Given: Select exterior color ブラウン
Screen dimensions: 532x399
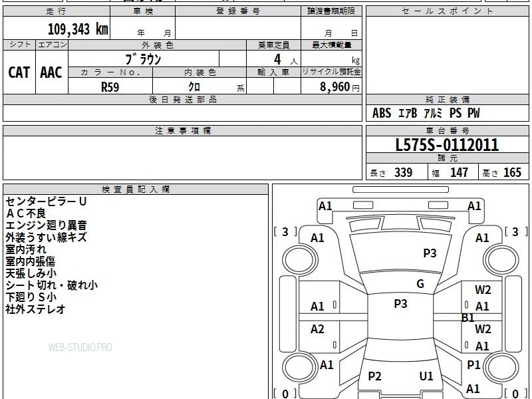Looking at the screenshot, I should click(143, 59).
